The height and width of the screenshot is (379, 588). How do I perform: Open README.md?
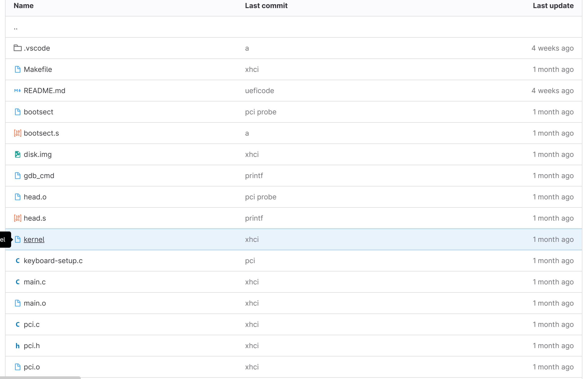pos(44,91)
